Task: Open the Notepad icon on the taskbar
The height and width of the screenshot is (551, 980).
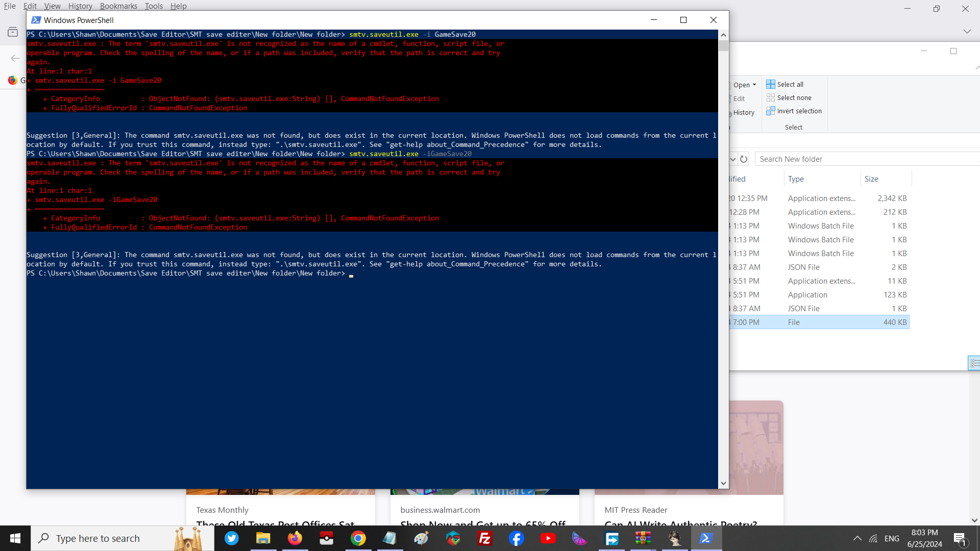Action: (x=390, y=538)
